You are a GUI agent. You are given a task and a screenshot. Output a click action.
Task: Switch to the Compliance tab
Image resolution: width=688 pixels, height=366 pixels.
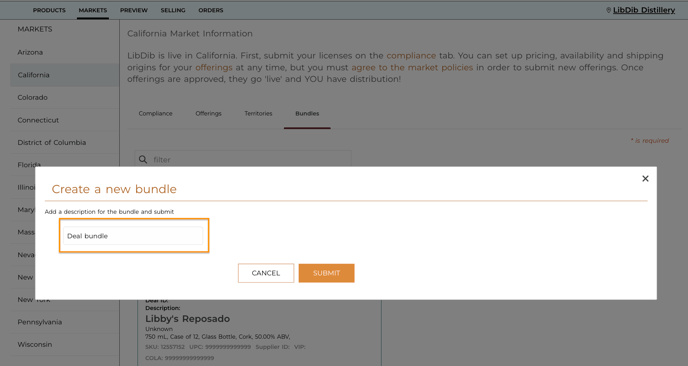155,113
